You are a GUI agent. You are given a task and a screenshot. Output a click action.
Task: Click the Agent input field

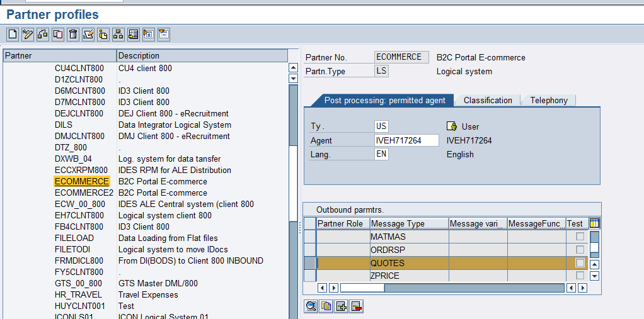(406, 140)
